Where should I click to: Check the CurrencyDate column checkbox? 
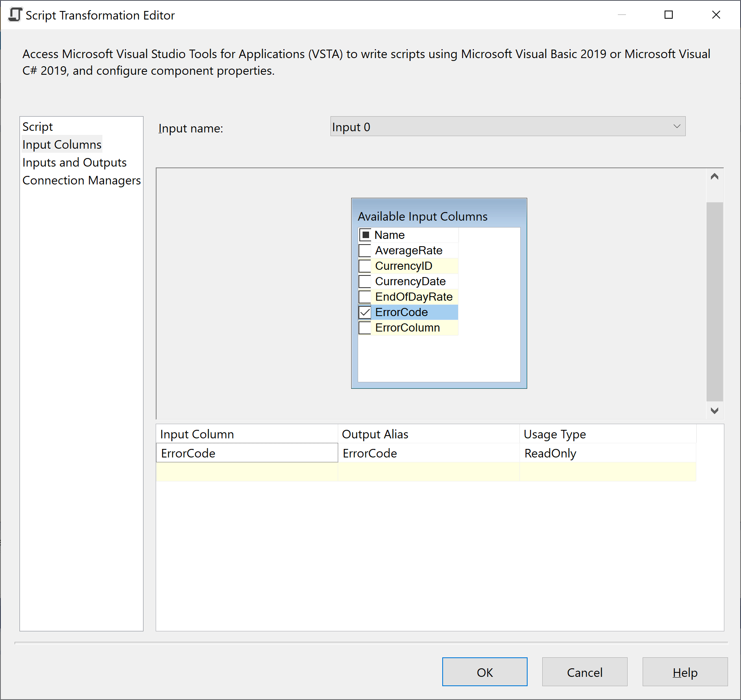click(x=365, y=281)
